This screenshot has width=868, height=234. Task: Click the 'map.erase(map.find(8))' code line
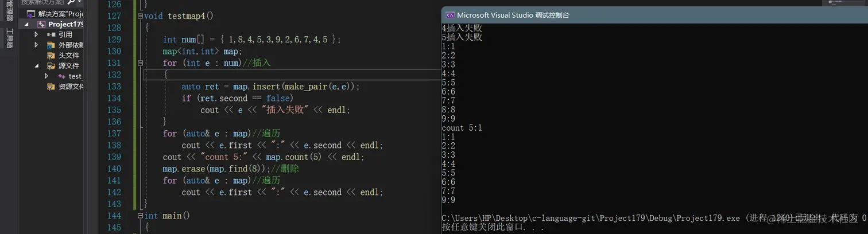[x=231, y=169]
